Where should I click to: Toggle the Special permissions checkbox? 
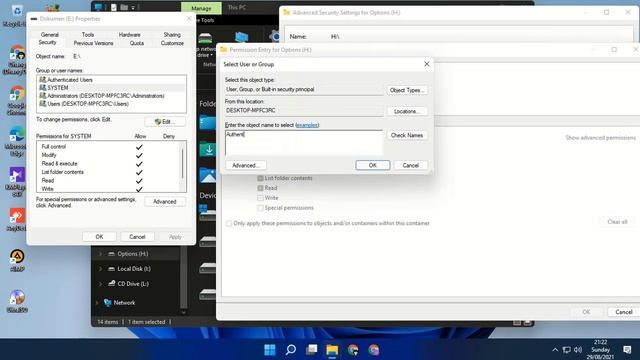[260, 208]
